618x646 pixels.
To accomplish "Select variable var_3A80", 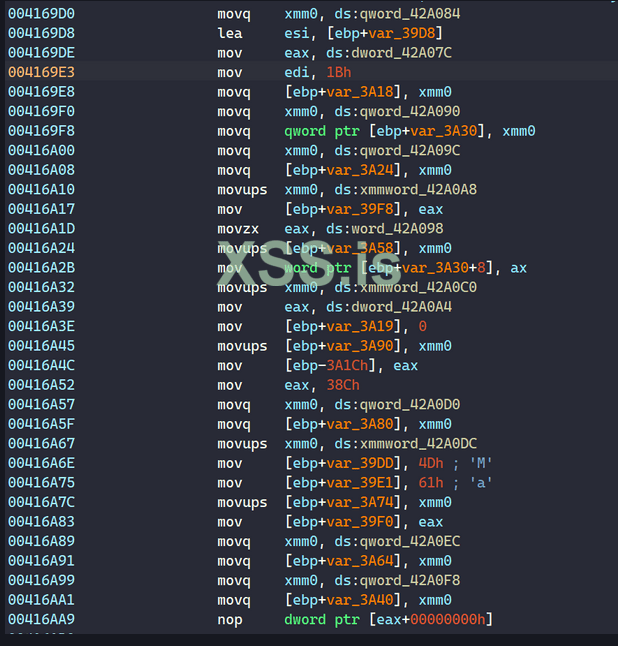I will [360, 424].
